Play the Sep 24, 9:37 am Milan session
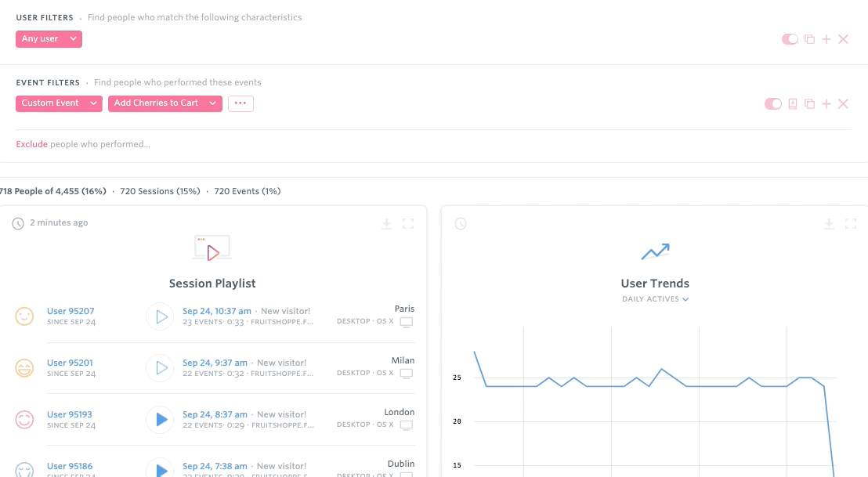 [x=160, y=368]
